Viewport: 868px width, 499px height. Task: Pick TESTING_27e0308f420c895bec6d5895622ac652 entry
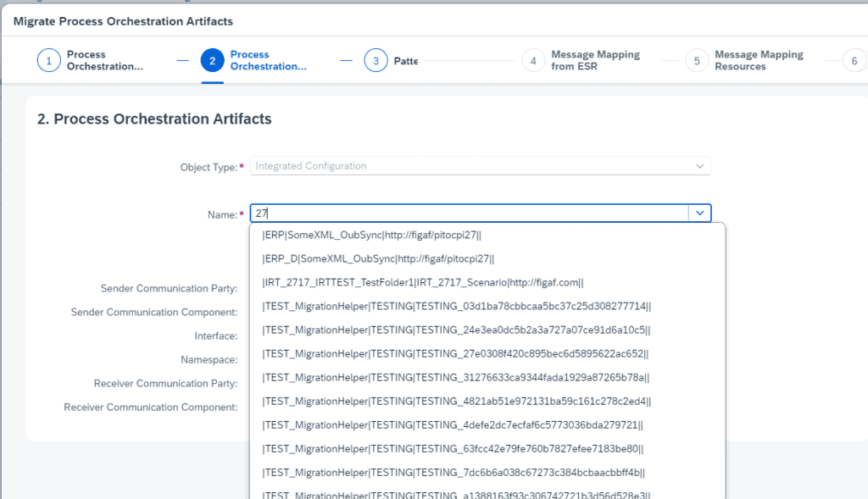487,353
